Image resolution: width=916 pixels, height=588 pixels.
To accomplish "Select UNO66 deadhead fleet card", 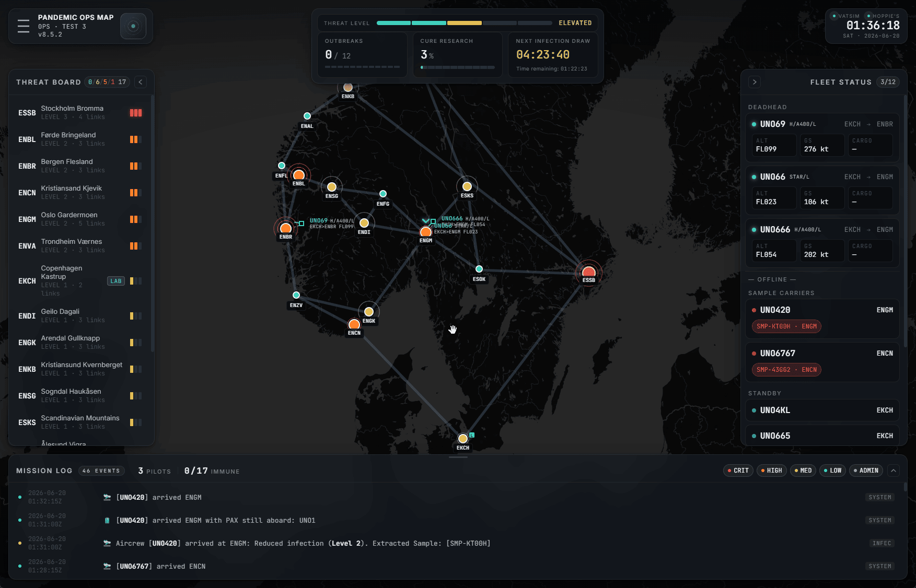I will pyautogui.click(x=822, y=191).
